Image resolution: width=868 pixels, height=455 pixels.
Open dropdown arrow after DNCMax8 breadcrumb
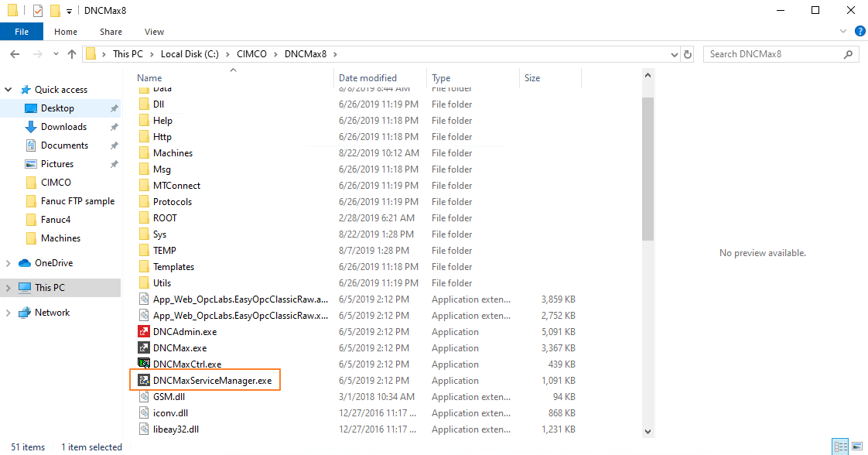[336, 54]
